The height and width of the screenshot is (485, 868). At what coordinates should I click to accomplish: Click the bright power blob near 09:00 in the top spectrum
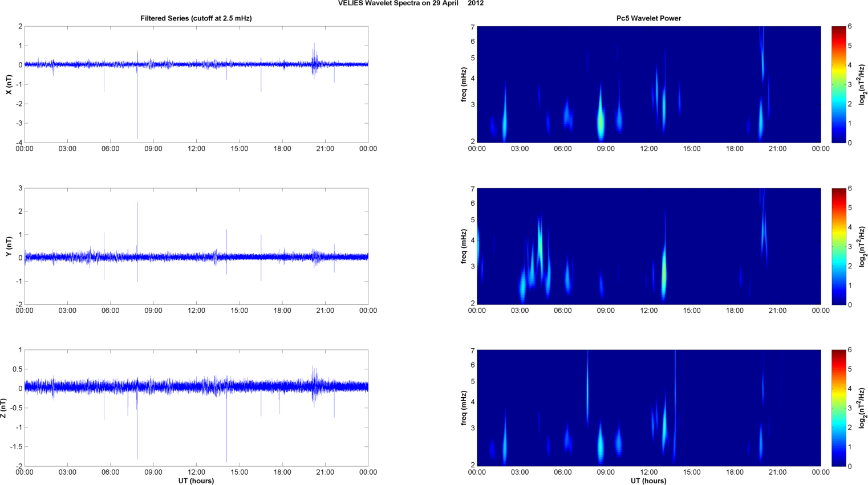click(x=600, y=119)
